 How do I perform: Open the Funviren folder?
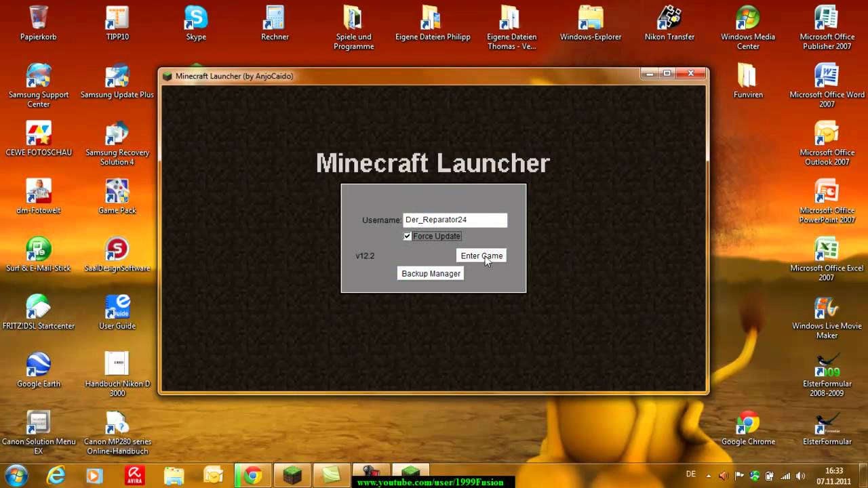(x=748, y=81)
